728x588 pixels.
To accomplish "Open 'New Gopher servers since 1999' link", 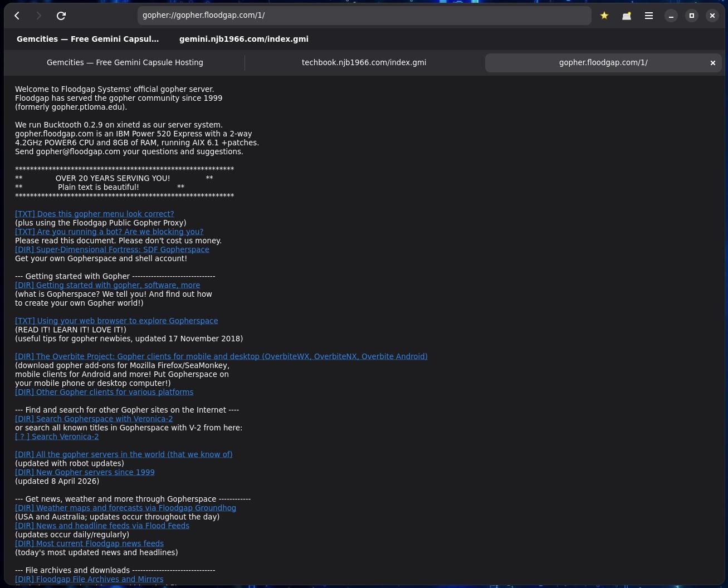I will click(85, 472).
